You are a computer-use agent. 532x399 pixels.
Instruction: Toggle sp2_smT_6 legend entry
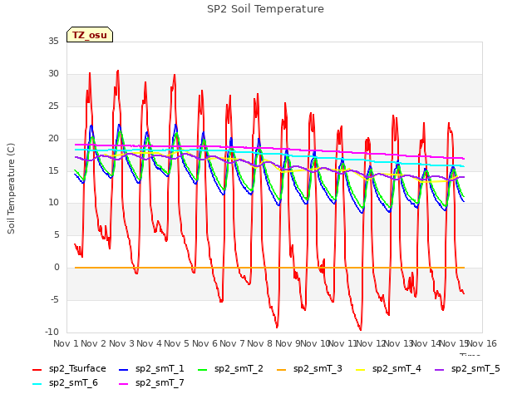coord(65,383)
